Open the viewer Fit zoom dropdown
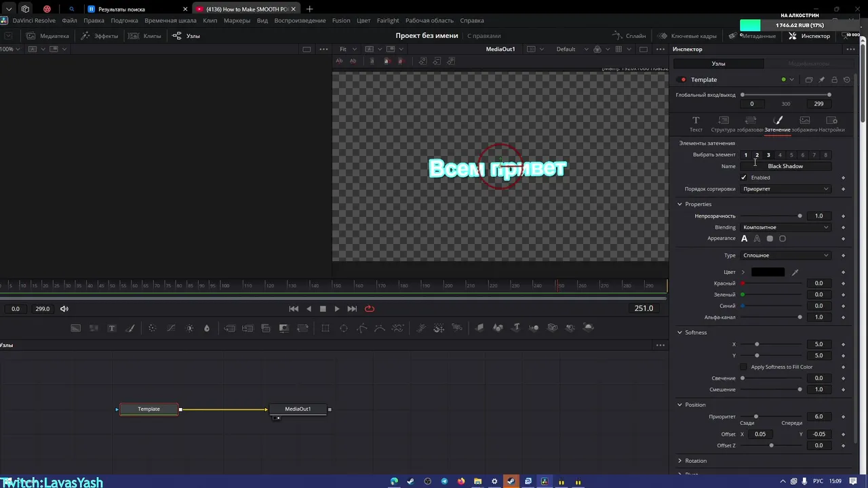Image resolution: width=868 pixels, height=488 pixels. tap(347, 49)
